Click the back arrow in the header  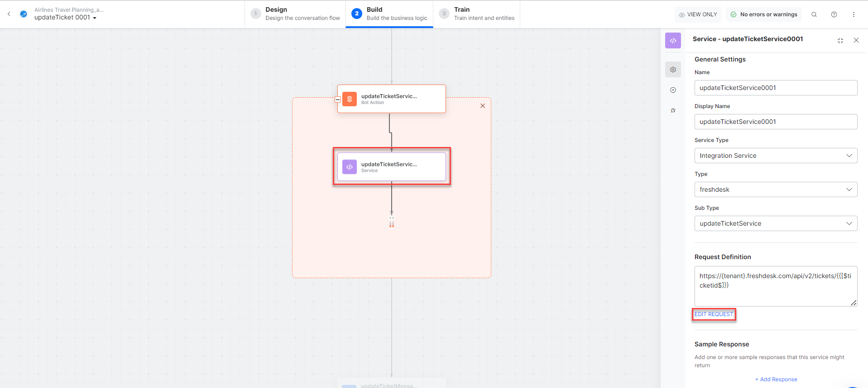[9, 14]
